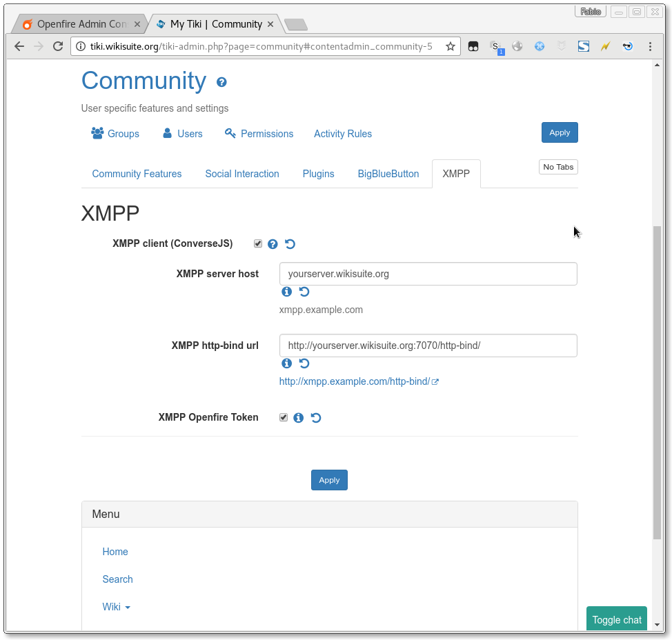Reset XMPP client (ConverseJS) preference to default

click(x=290, y=244)
